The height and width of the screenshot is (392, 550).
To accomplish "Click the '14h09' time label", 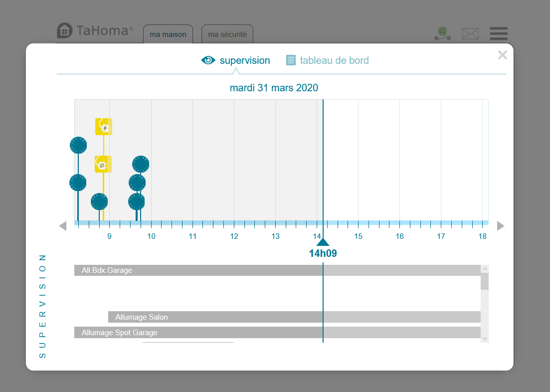I will pos(323,253).
